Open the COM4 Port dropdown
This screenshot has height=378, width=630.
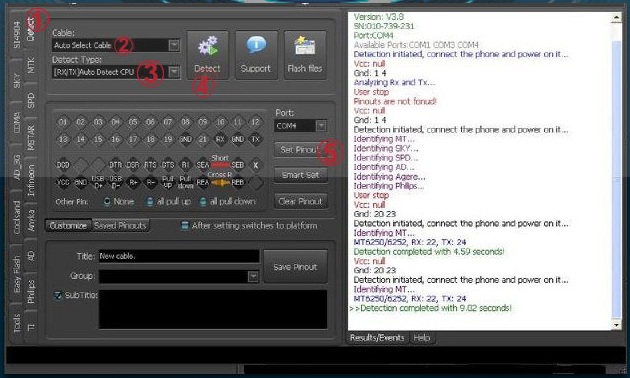point(300,126)
